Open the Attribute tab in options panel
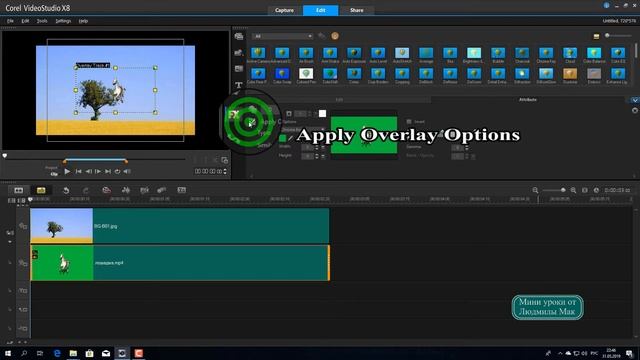The image size is (640, 360). (528, 100)
